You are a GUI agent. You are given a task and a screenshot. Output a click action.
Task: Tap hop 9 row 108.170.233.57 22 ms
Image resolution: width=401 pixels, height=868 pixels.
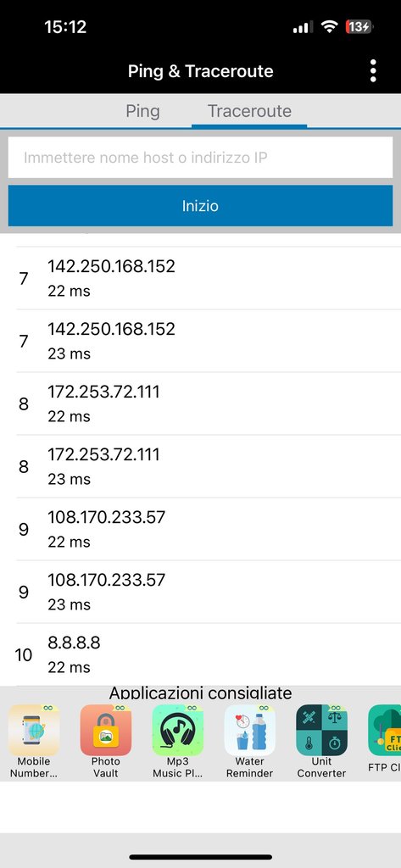200,529
